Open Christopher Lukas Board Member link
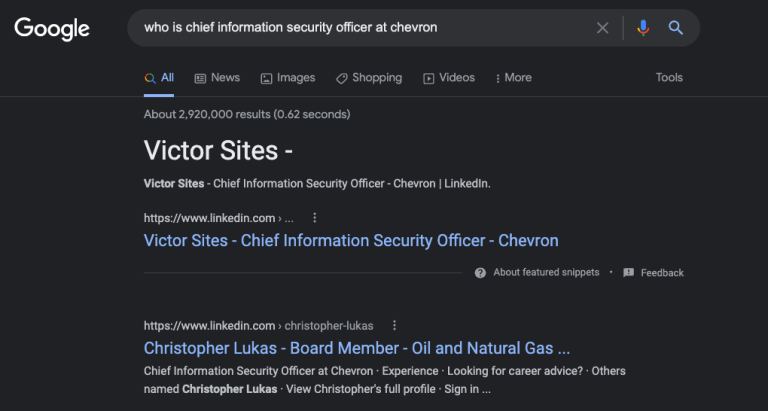 click(x=357, y=348)
